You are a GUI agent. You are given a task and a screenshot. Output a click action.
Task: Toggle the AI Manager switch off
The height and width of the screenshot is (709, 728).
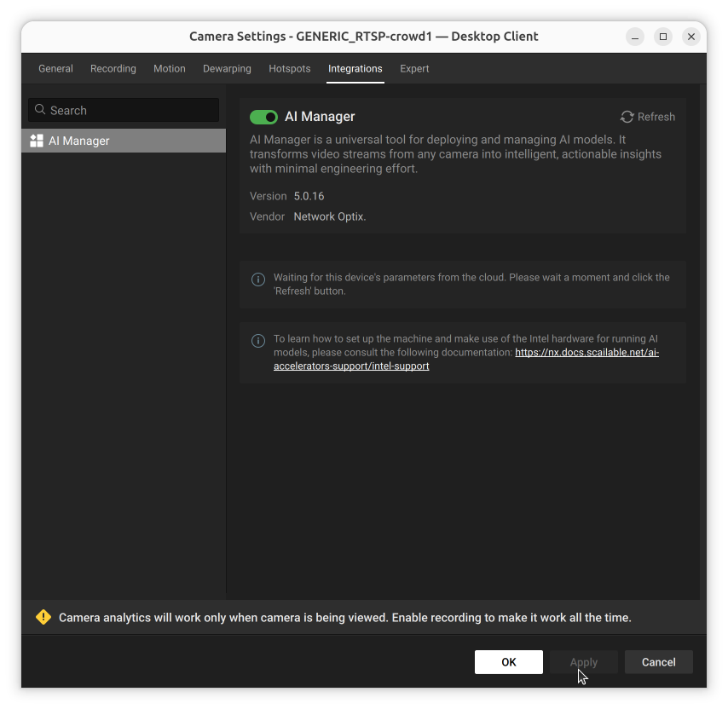click(263, 117)
